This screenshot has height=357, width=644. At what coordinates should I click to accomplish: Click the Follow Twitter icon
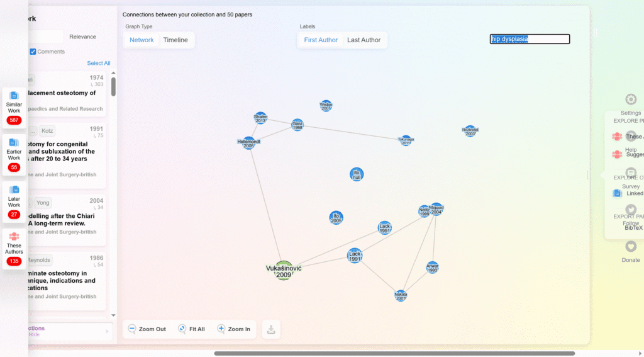(x=631, y=210)
